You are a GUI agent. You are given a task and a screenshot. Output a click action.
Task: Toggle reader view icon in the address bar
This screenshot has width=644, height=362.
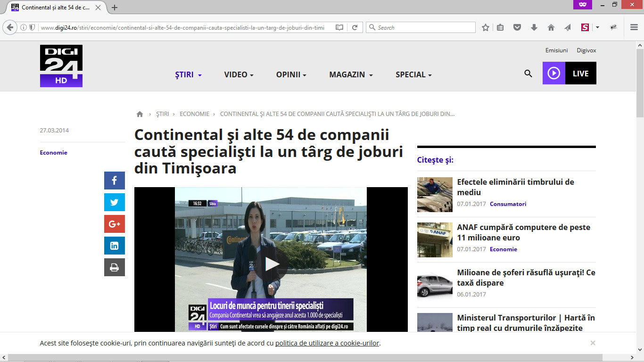coord(339,27)
